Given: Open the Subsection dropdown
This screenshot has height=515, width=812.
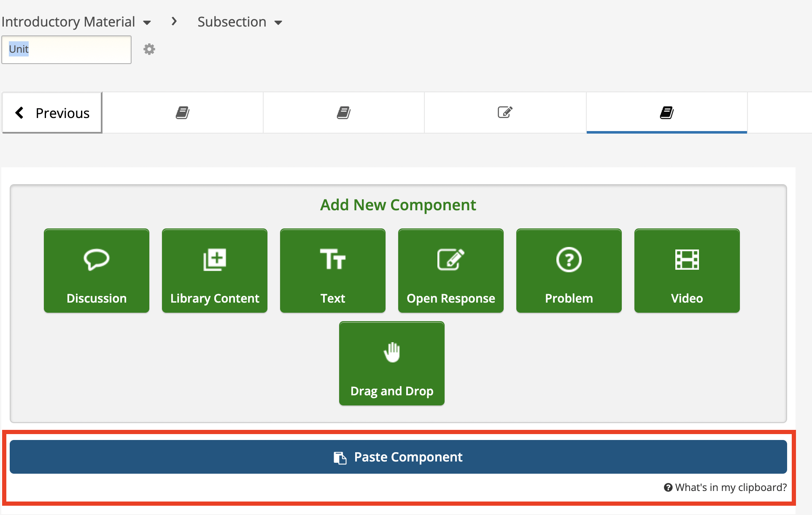Looking at the screenshot, I should pyautogui.click(x=279, y=23).
